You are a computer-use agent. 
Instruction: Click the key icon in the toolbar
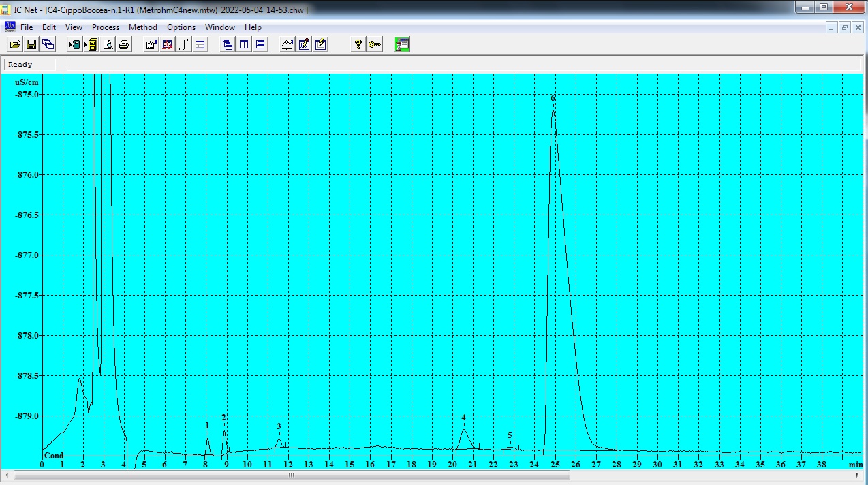tap(375, 45)
